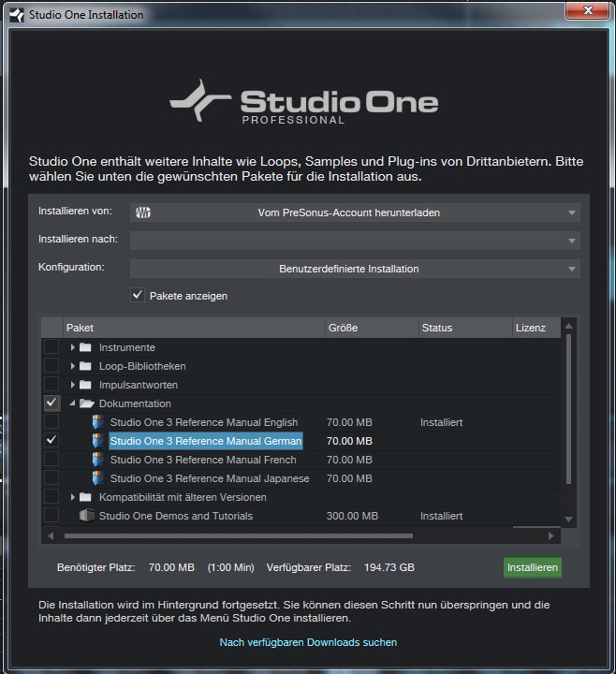Open the Installieren nach dropdown

(x=355, y=241)
